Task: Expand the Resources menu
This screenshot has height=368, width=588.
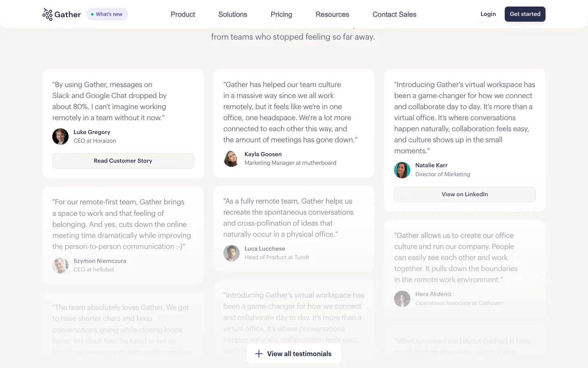Action: coord(332,14)
